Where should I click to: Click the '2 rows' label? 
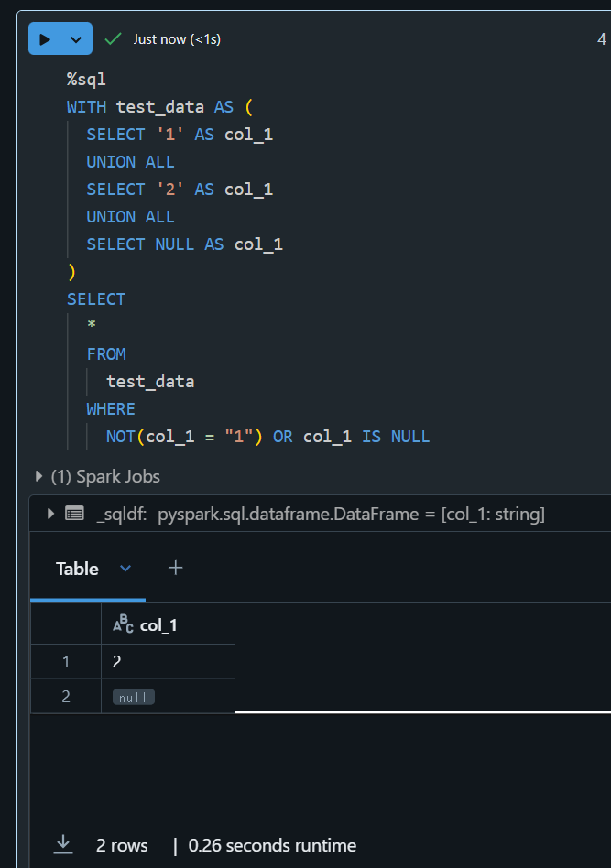tap(122, 844)
